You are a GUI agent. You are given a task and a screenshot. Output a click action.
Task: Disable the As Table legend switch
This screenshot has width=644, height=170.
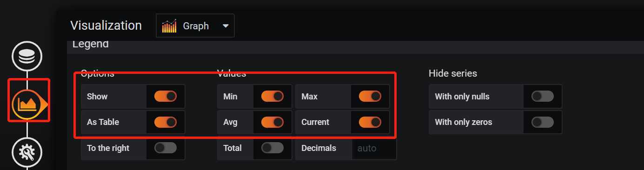pos(166,122)
